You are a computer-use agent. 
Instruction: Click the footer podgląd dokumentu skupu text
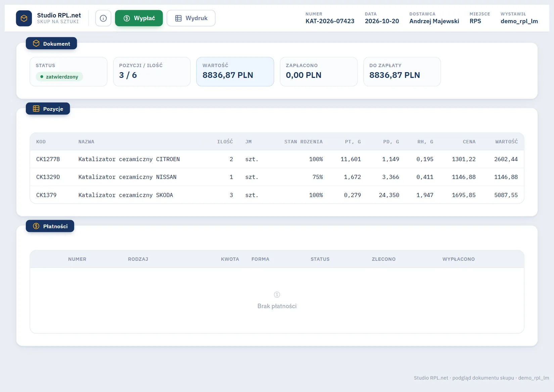483,378
